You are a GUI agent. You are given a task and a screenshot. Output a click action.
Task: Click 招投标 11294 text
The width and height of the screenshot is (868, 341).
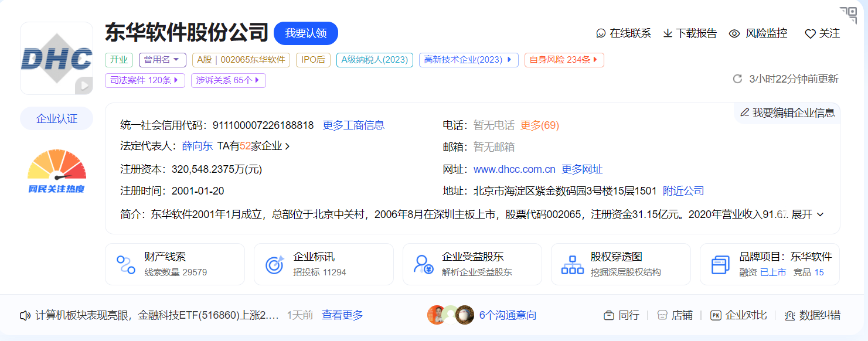pyautogui.click(x=320, y=272)
